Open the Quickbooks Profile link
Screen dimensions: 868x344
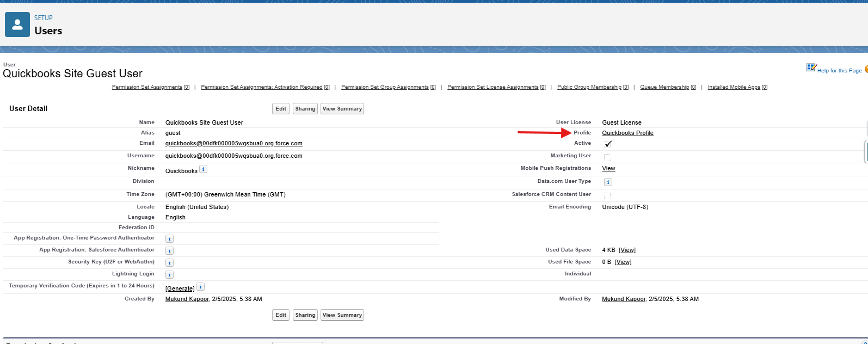click(627, 133)
